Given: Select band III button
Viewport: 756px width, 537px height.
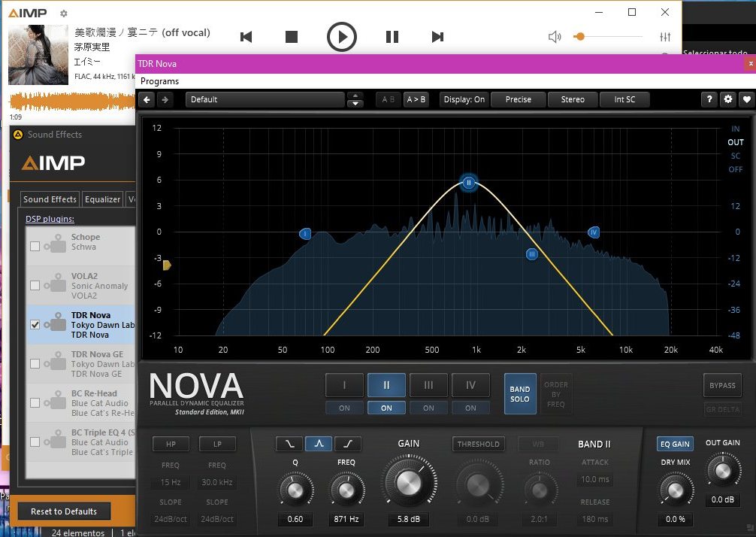Looking at the screenshot, I should pyautogui.click(x=428, y=385).
